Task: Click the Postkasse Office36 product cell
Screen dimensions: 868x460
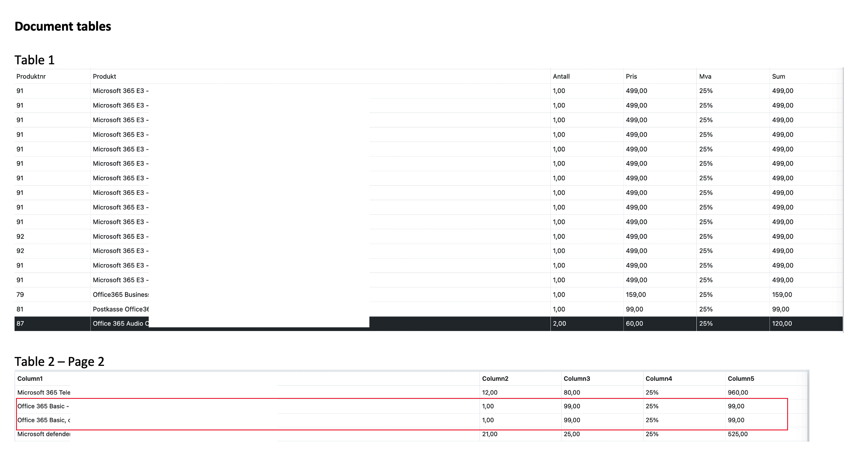Action: click(x=121, y=309)
